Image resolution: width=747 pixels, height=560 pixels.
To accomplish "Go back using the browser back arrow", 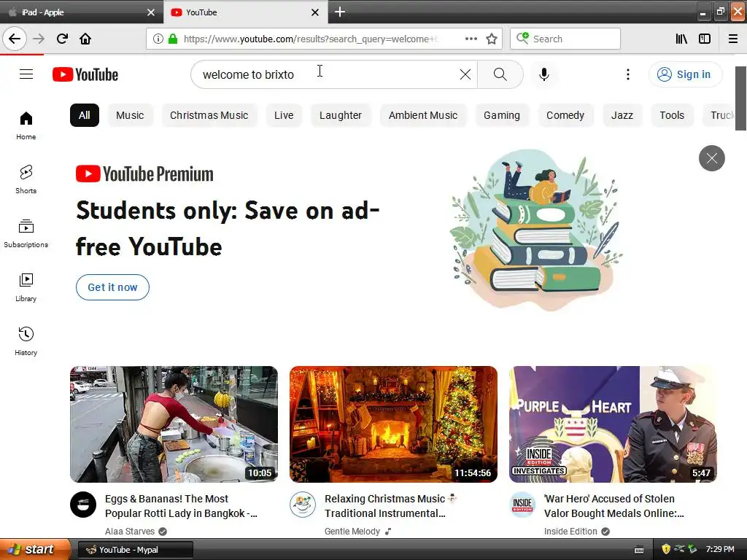I will tap(15, 39).
